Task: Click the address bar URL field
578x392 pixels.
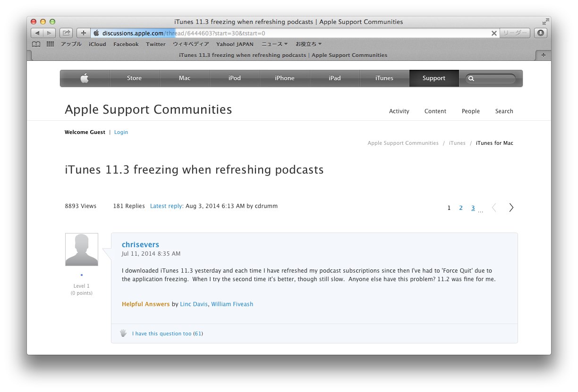Action: (295, 33)
